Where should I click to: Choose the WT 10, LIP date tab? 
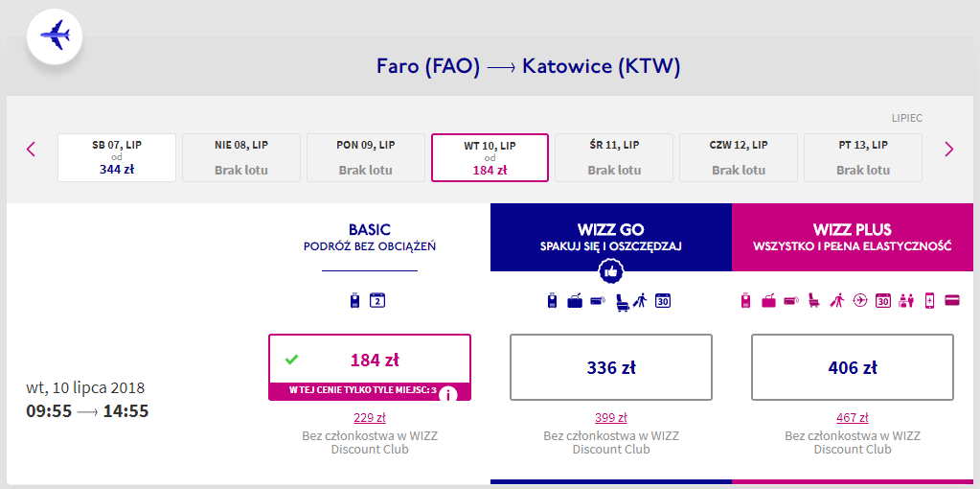click(x=490, y=157)
